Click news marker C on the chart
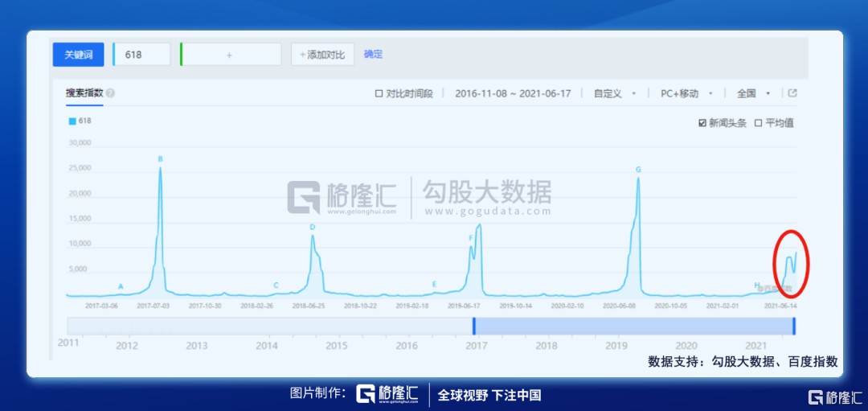 pyautogui.click(x=276, y=286)
